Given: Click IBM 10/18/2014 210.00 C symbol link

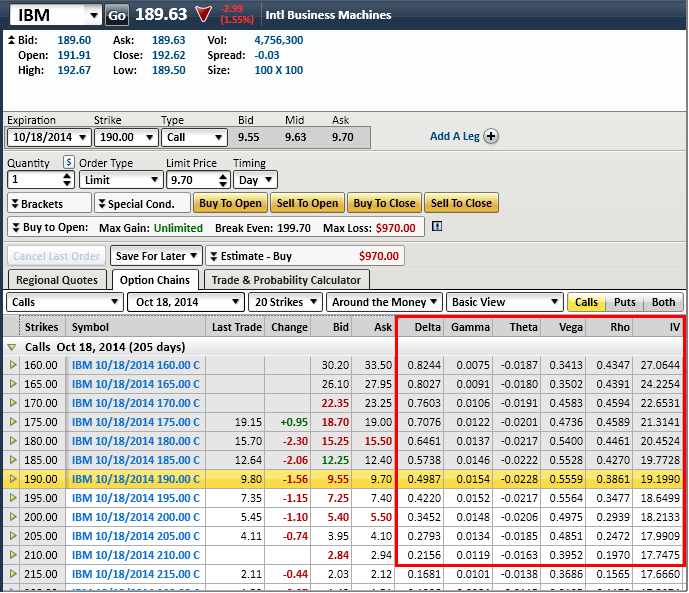Looking at the screenshot, I should tap(136, 555).
